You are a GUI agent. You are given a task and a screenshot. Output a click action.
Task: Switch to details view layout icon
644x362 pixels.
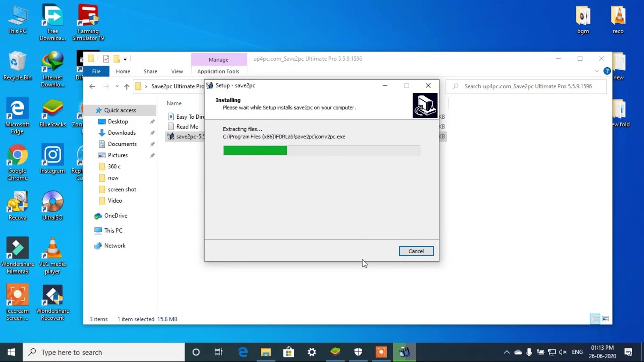[595, 319]
